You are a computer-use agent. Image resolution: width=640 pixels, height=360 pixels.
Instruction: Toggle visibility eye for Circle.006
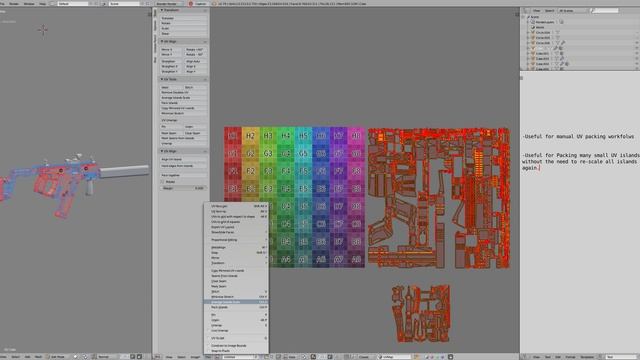[x=636, y=43]
